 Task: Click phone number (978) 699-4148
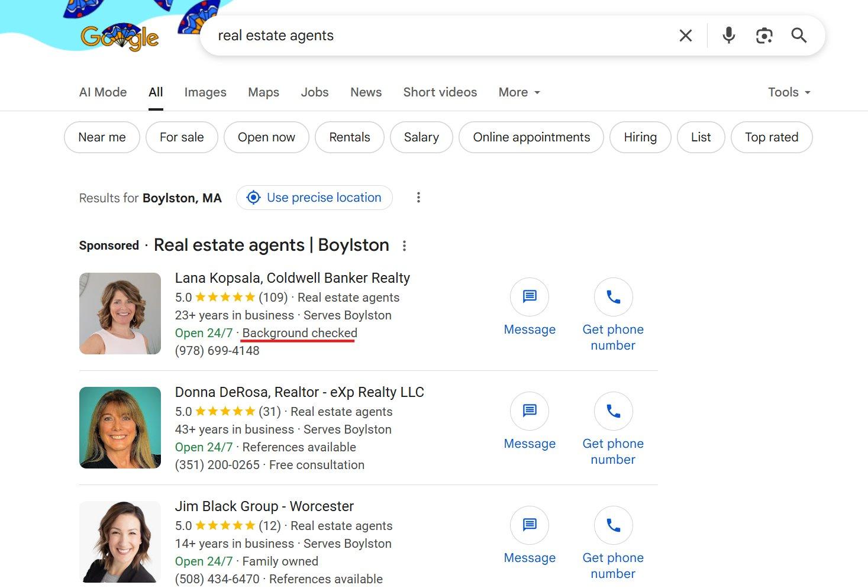[x=217, y=351]
